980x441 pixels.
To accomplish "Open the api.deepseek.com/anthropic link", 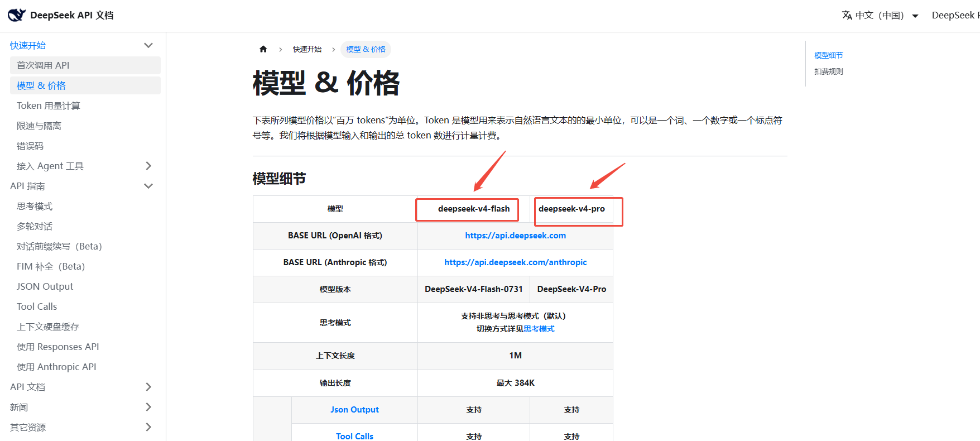I will coord(516,262).
